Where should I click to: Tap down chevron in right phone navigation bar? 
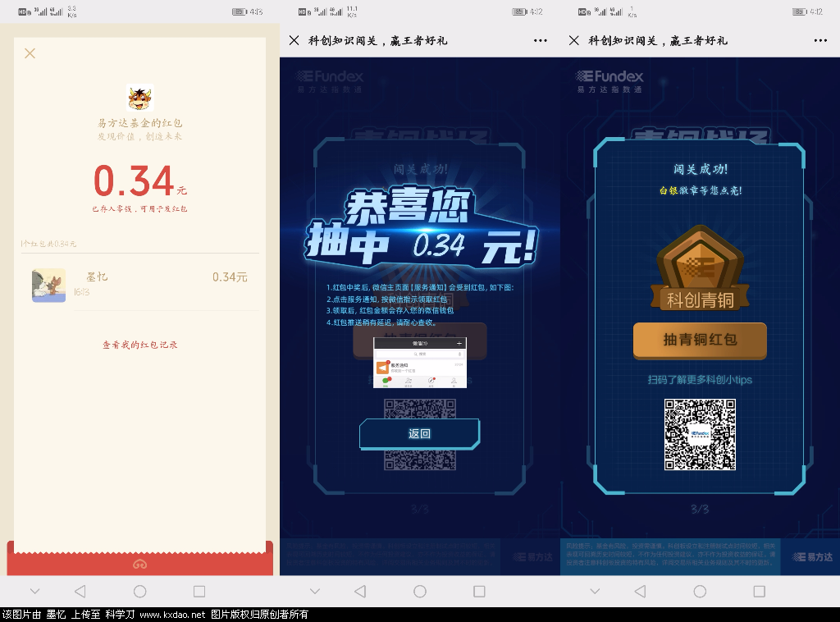click(596, 591)
